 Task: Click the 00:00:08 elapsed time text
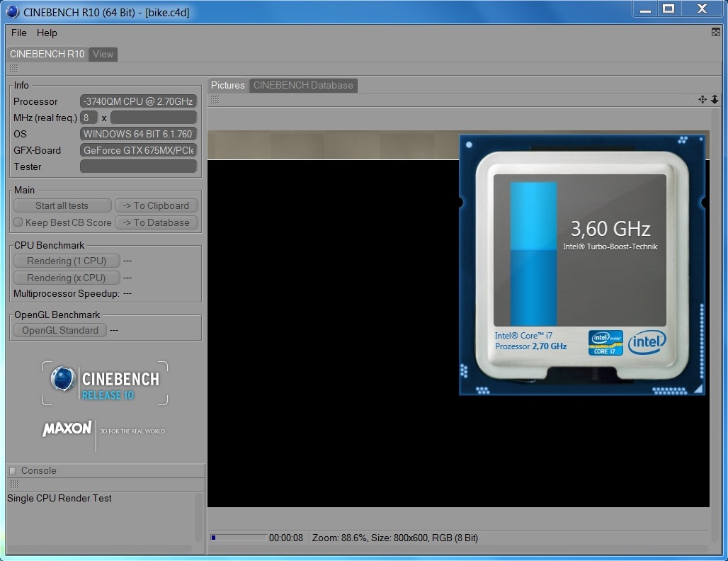click(286, 538)
